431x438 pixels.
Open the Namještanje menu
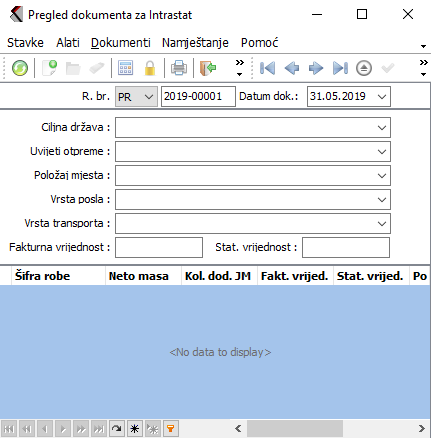[x=195, y=43]
